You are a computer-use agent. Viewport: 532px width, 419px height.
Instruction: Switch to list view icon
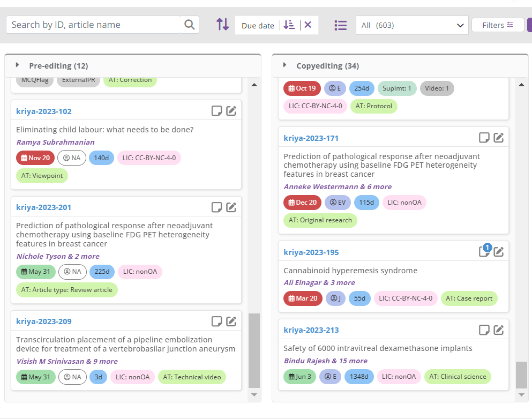pyautogui.click(x=340, y=25)
